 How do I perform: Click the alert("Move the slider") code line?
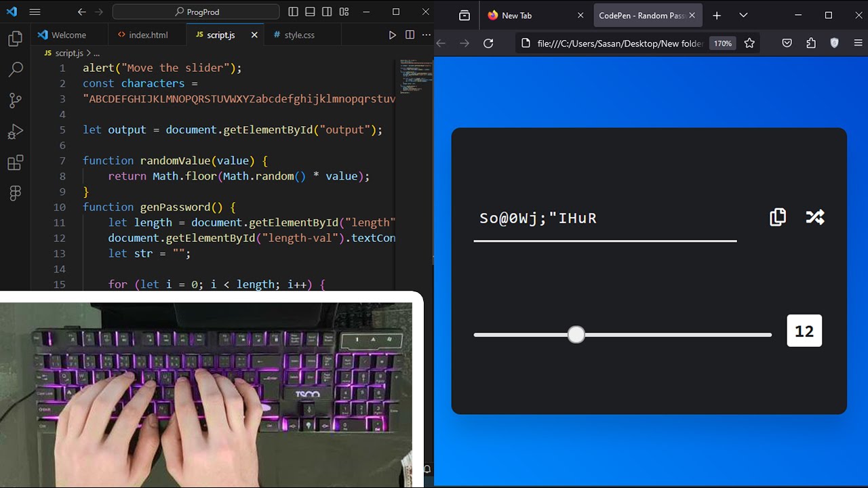pyautogui.click(x=162, y=68)
